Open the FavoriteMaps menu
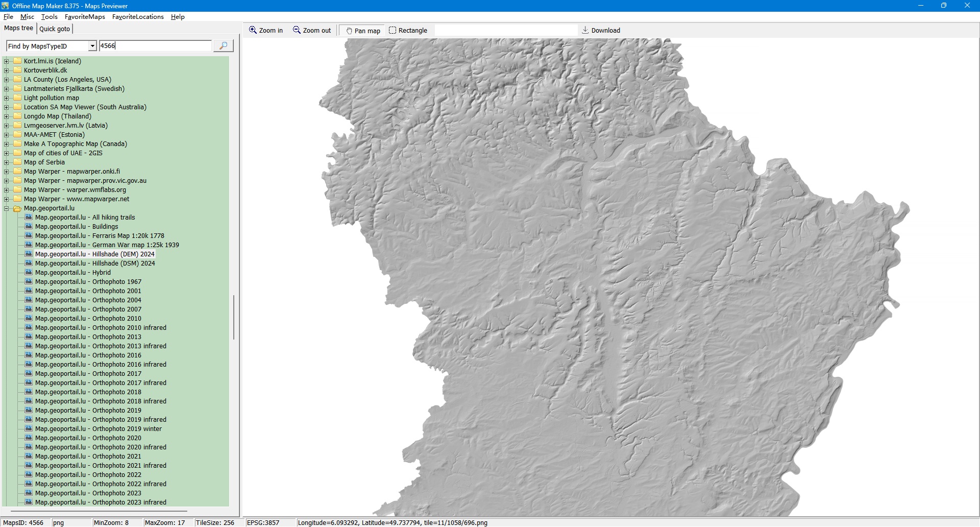Screen dimensions: 980x527 (85, 17)
